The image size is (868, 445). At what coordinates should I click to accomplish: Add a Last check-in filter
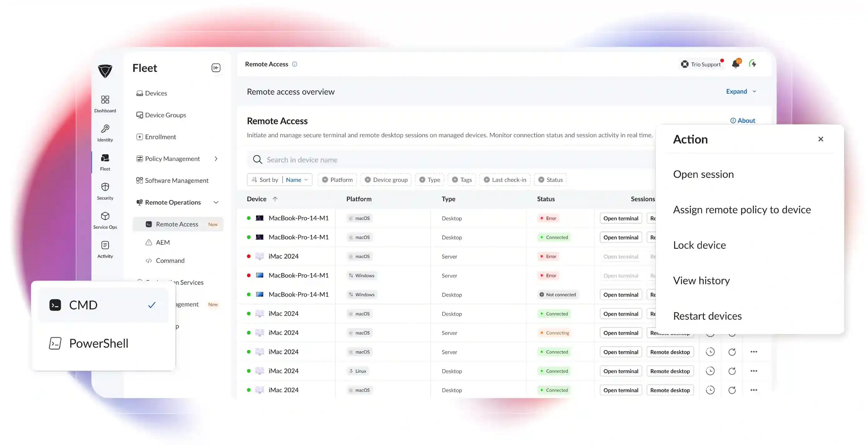pos(505,180)
